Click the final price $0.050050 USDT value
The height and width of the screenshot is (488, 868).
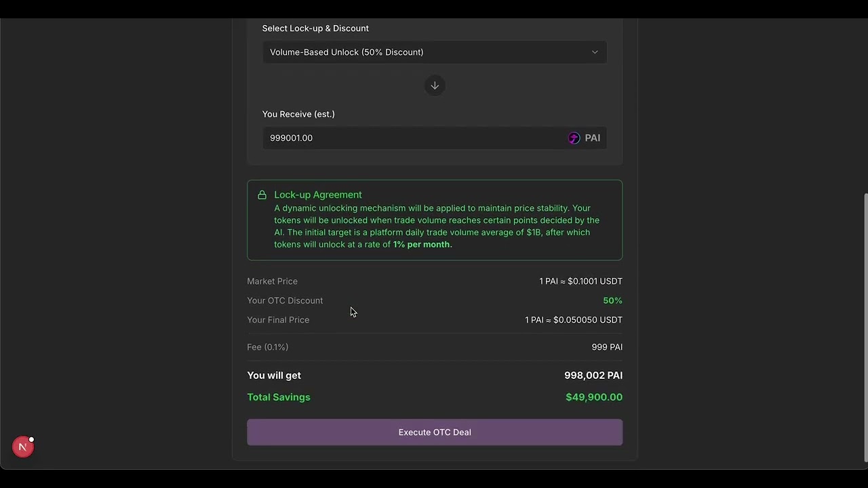(573, 320)
